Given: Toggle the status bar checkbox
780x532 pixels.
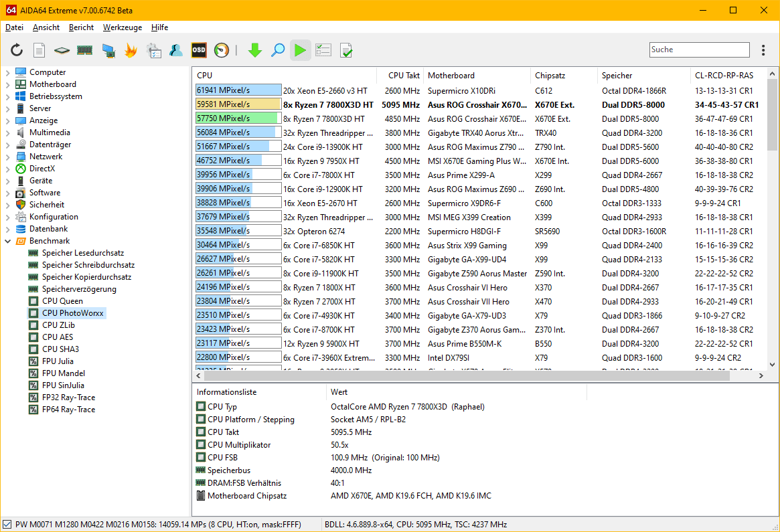Looking at the screenshot, I should (x=7, y=524).
